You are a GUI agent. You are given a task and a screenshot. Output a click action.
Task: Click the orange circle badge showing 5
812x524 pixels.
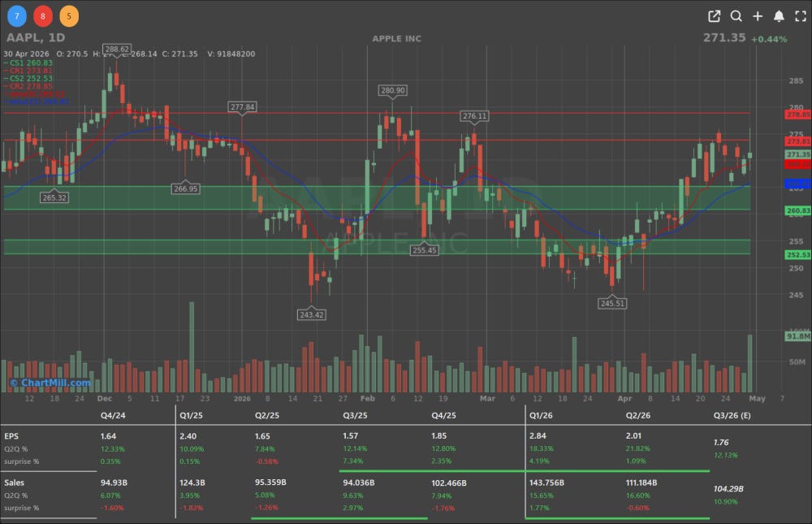click(69, 16)
